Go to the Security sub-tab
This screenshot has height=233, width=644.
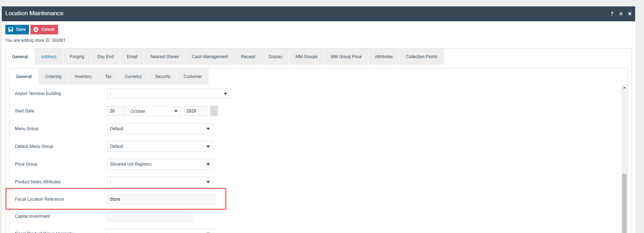pyautogui.click(x=163, y=77)
